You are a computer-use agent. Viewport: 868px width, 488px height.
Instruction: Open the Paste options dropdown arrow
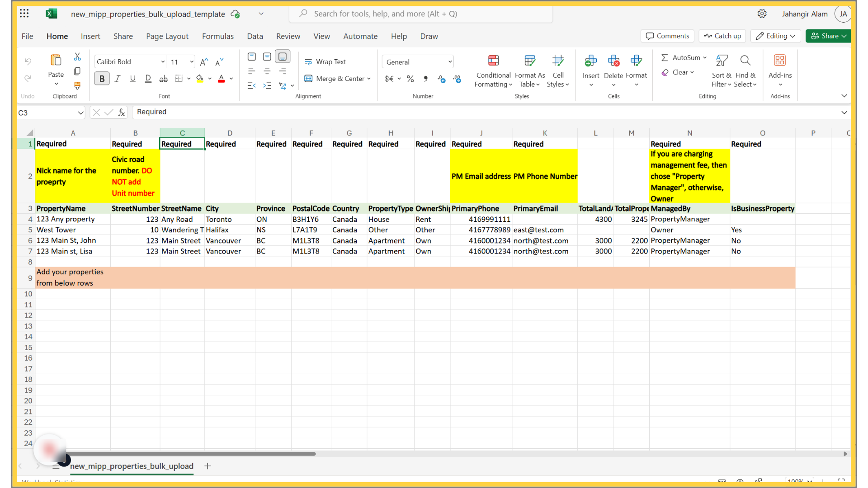(x=56, y=84)
